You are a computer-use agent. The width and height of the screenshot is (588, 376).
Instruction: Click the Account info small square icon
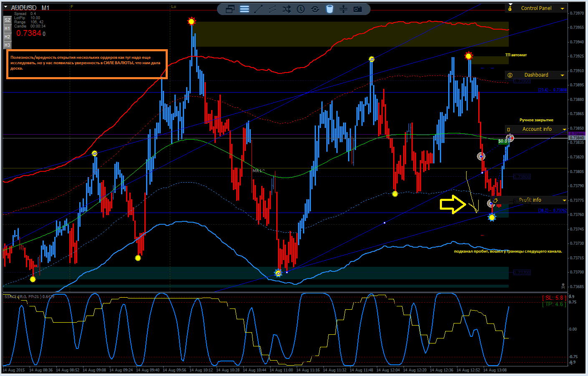(508, 130)
